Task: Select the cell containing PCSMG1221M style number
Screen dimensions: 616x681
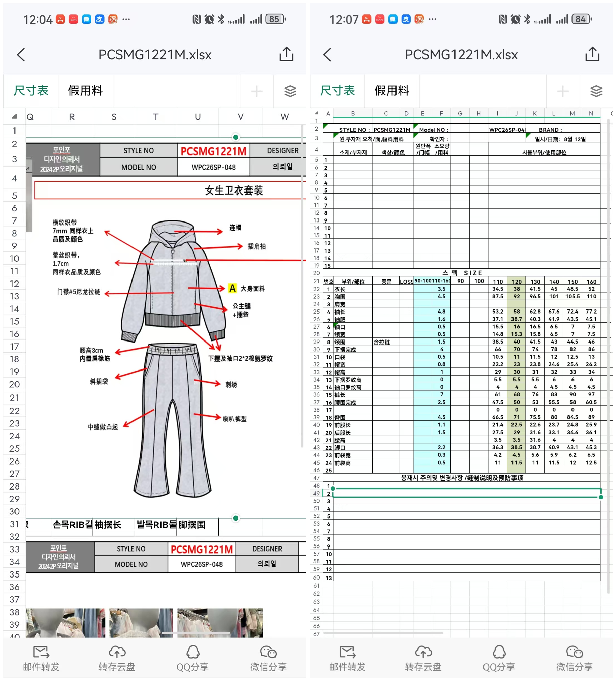Action: [213, 151]
